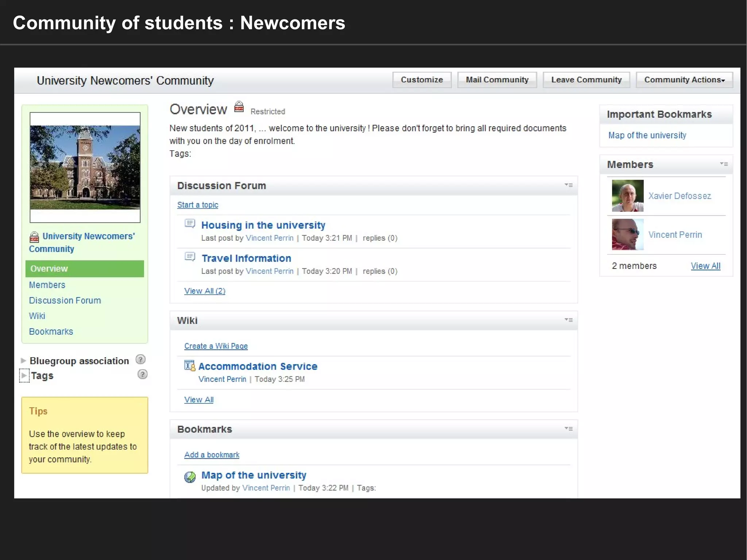Click University Newcomers' Community sidebar link

[82, 243]
